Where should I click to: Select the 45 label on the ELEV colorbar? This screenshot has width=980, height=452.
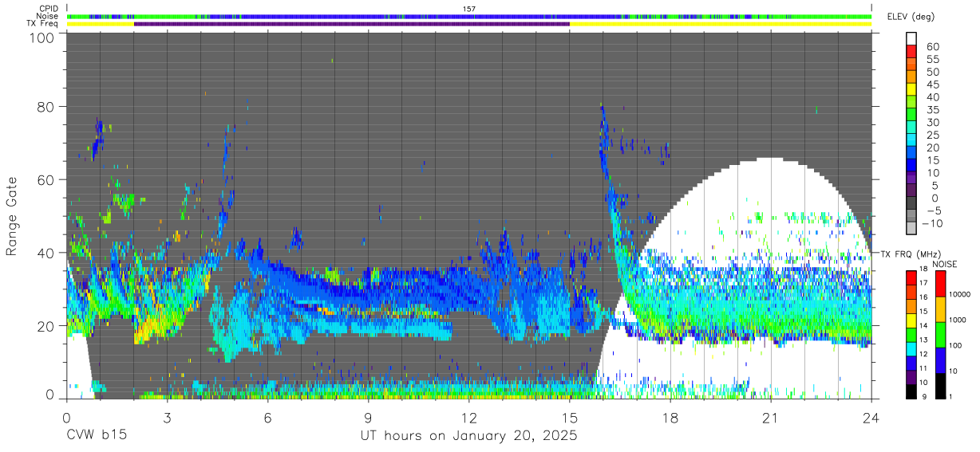pyautogui.click(x=932, y=85)
